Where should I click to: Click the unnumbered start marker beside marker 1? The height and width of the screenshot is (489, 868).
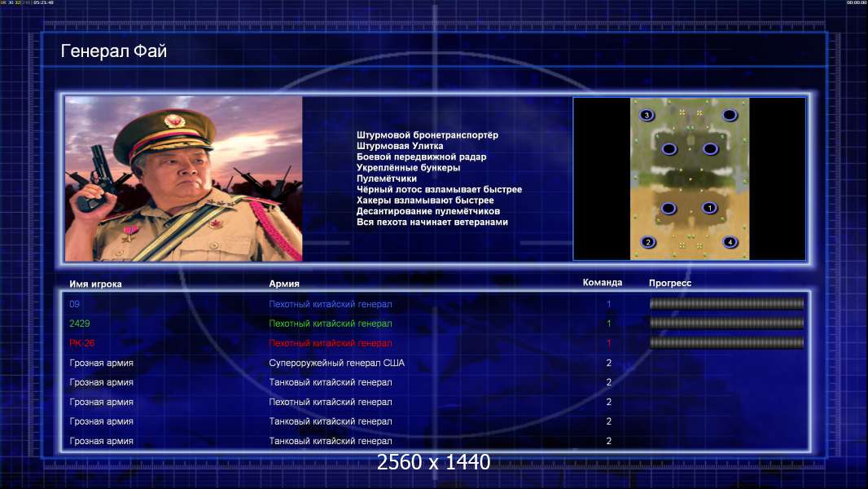[669, 208]
